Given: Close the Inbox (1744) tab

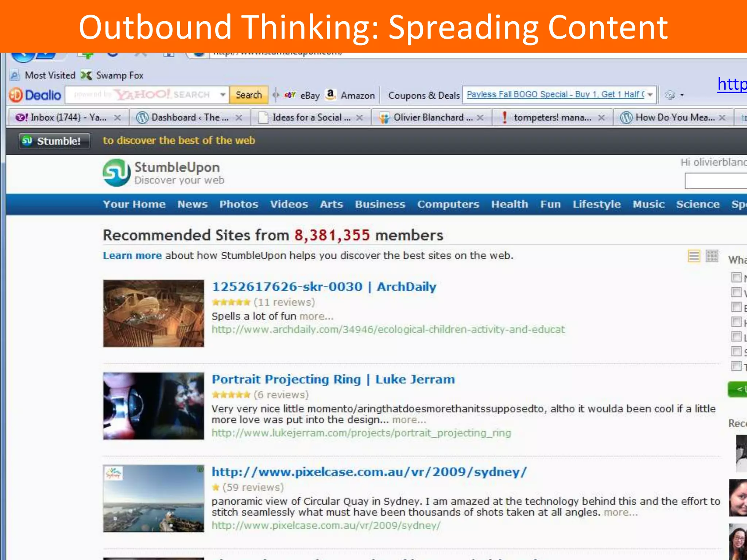Looking at the screenshot, I should click(x=117, y=117).
